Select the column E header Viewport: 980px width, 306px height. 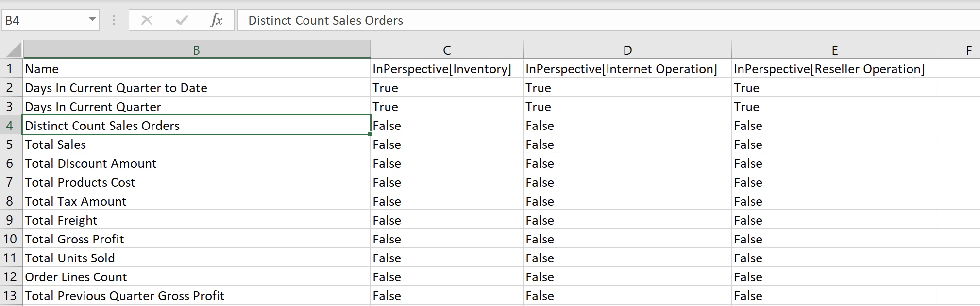click(x=835, y=50)
